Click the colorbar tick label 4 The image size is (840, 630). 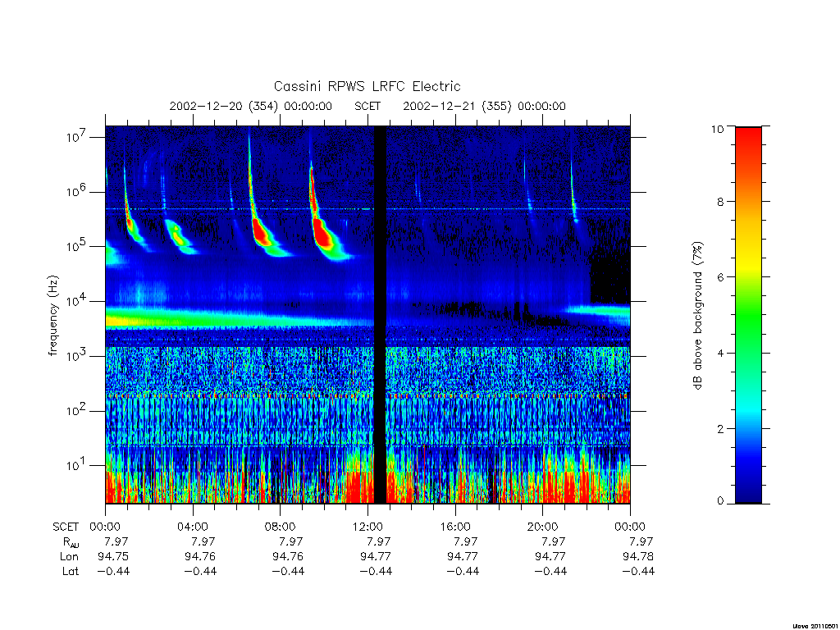720,353
